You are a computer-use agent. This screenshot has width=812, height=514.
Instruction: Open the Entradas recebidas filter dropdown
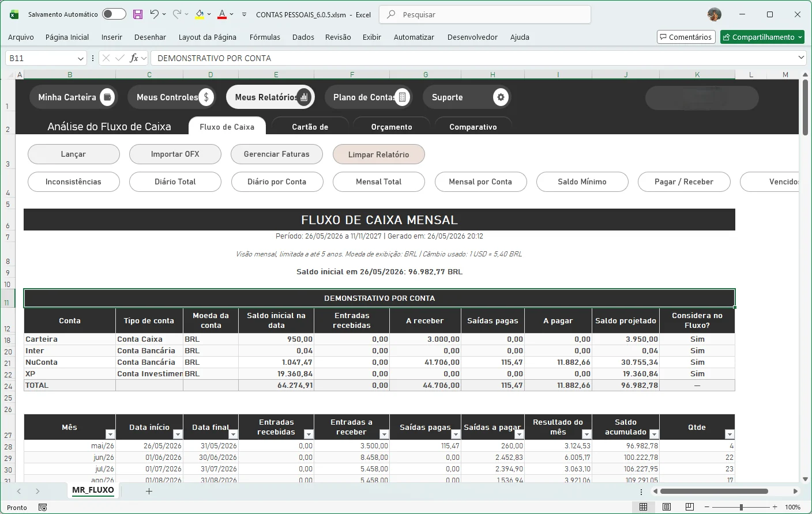(x=309, y=434)
